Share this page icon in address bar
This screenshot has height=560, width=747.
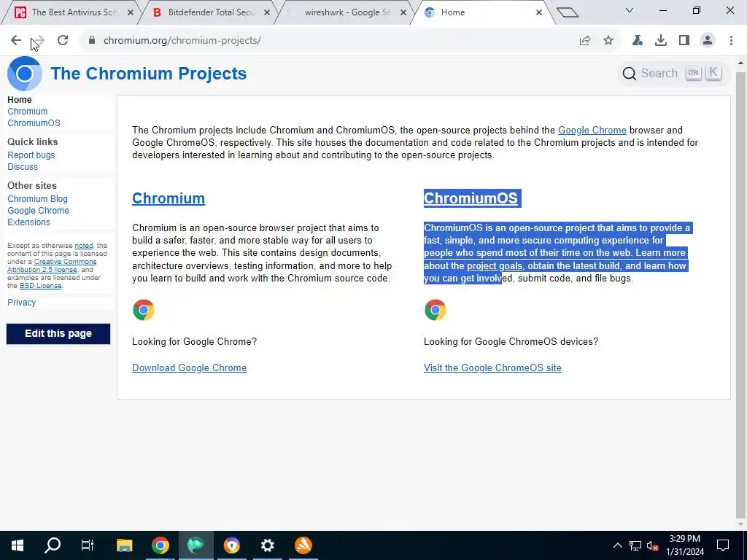pyautogui.click(x=585, y=41)
